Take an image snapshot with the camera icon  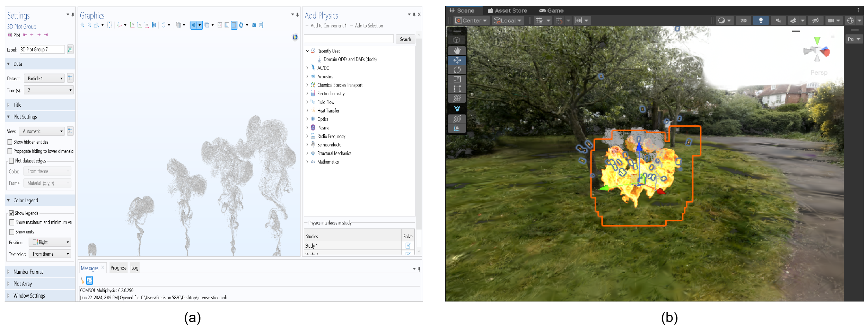pos(254,25)
